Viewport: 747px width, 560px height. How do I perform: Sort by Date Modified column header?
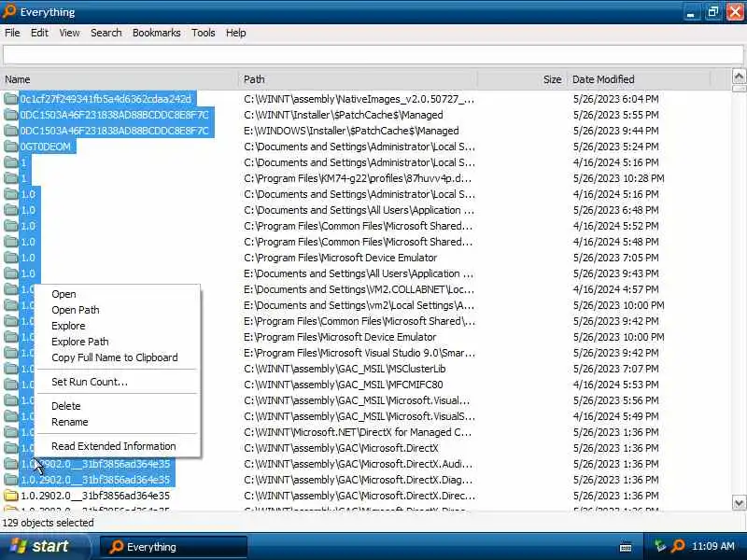coord(639,79)
